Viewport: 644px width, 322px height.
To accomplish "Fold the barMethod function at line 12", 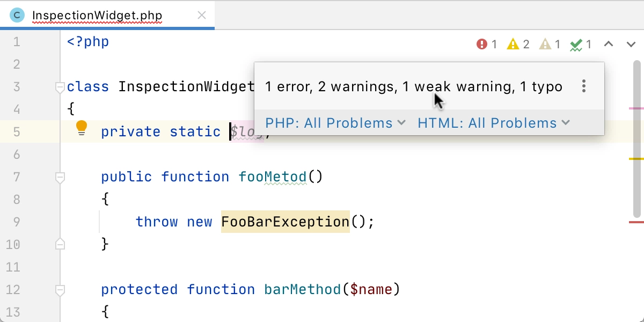I will point(60,290).
